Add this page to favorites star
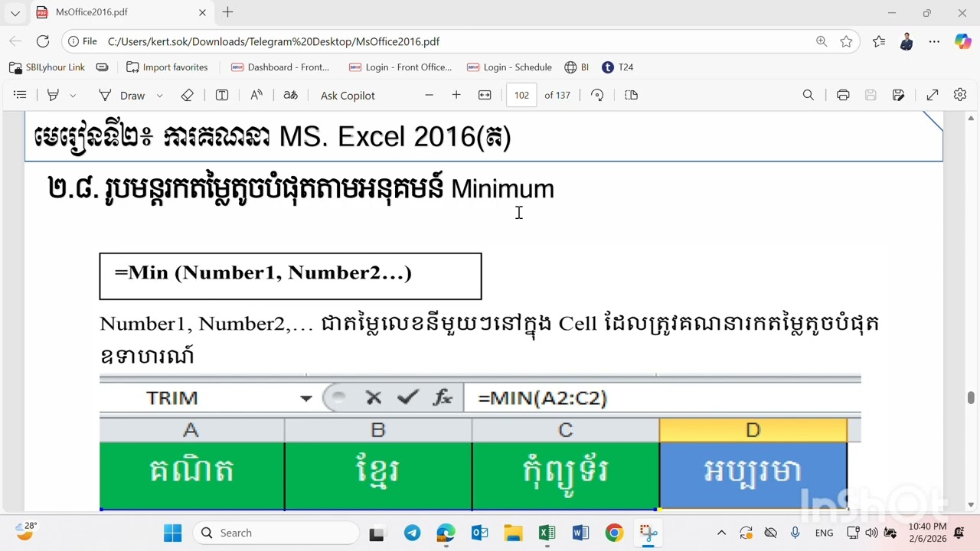Screen dimensions: 980x551 coord(846,41)
